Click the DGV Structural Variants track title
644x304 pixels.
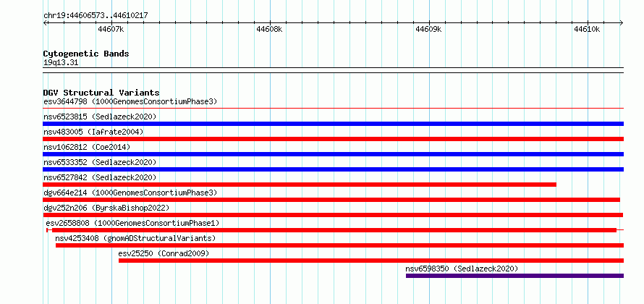click(x=101, y=93)
